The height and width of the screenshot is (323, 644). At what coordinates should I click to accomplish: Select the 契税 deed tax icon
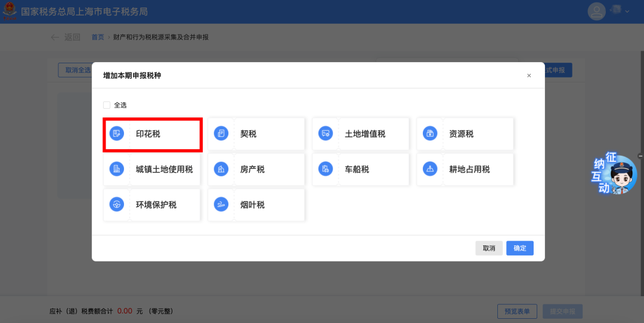(x=221, y=134)
